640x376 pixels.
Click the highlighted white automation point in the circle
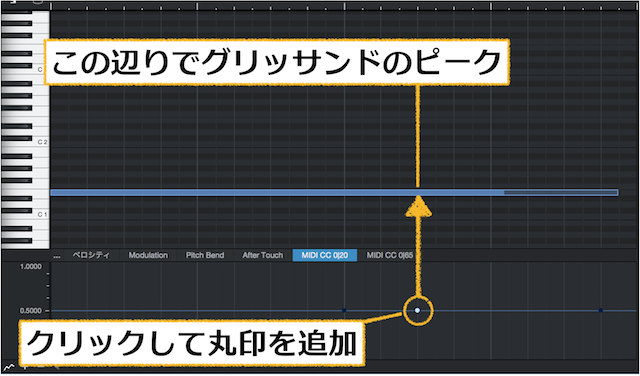[x=417, y=310]
